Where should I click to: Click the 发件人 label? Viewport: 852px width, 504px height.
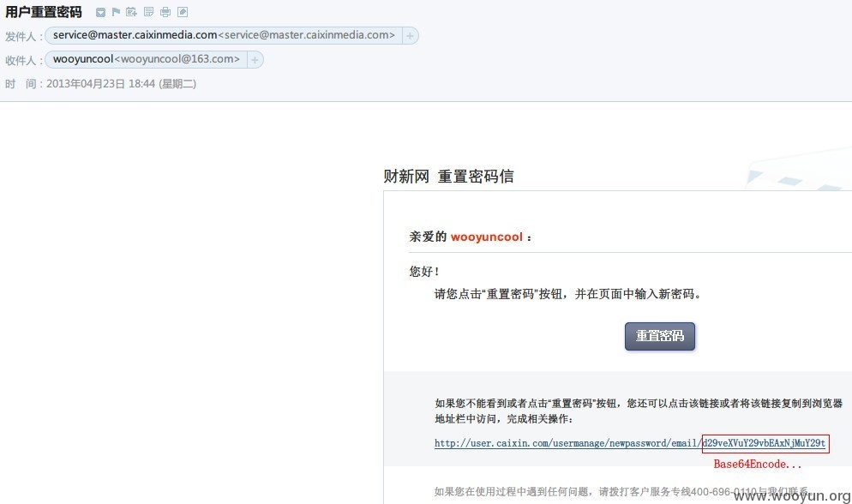click(23, 36)
